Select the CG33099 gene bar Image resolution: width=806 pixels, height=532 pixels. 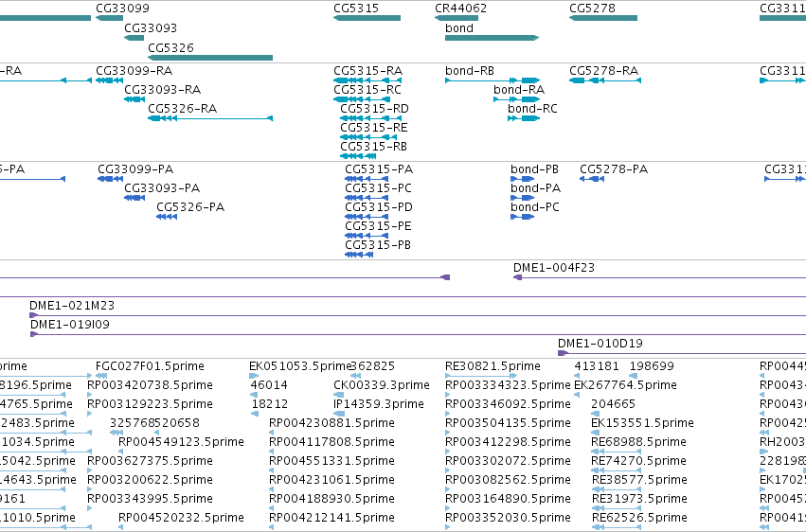(110, 18)
